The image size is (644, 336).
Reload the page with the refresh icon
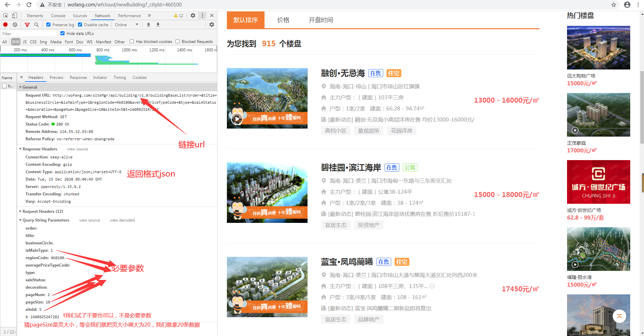(x=29, y=5)
